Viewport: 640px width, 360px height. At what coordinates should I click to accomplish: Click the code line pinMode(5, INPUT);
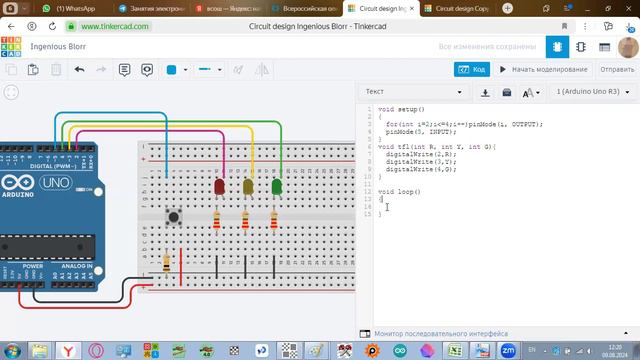421,132
